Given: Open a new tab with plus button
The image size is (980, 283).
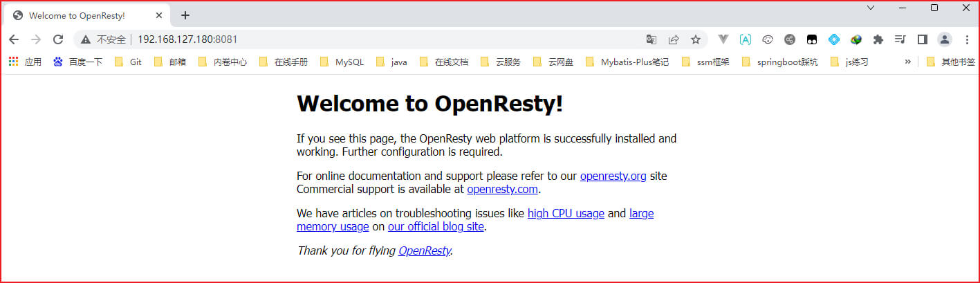Looking at the screenshot, I should click(x=185, y=15).
